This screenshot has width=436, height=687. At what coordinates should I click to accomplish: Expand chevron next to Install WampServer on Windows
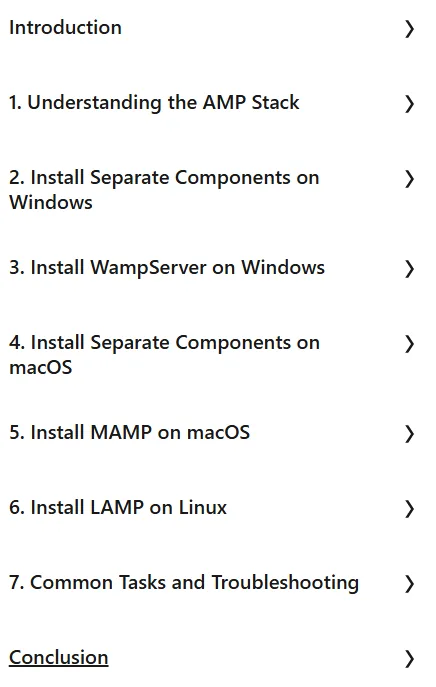point(409,269)
